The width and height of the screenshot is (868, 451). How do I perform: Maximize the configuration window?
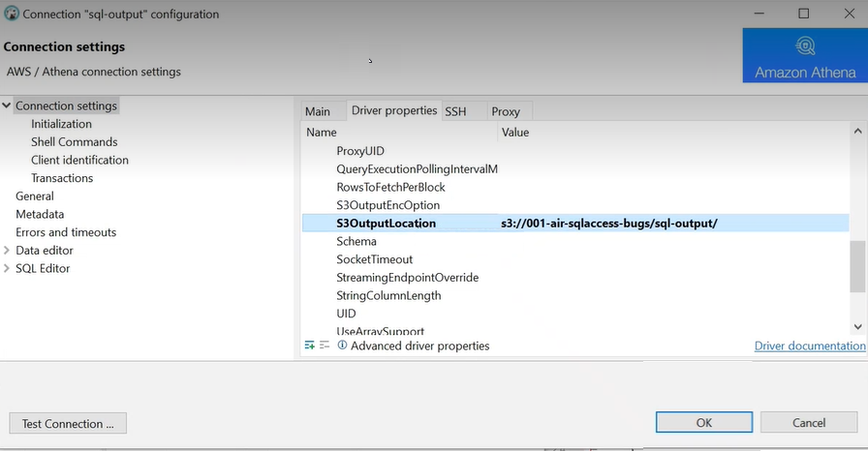(x=803, y=14)
